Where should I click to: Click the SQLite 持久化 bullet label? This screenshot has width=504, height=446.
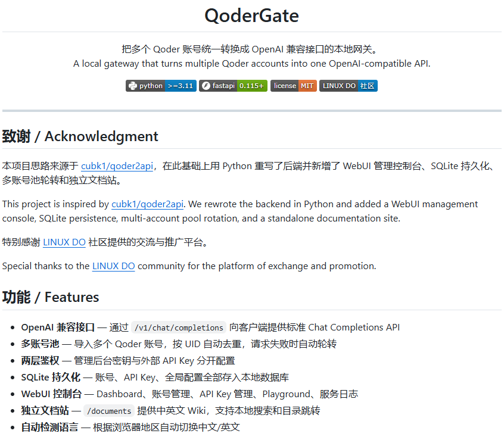pyautogui.click(x=51, y=378)
